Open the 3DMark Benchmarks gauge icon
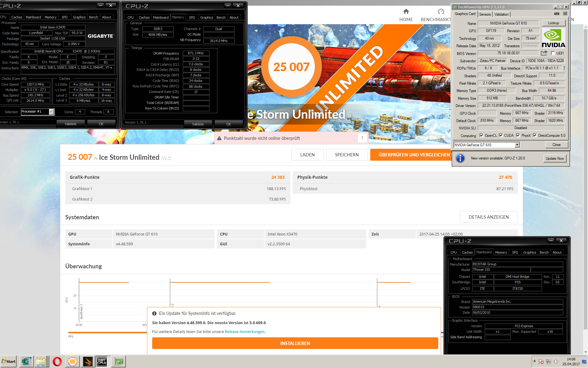This screenshot has height=368, width=588. (x=441, y=12)
